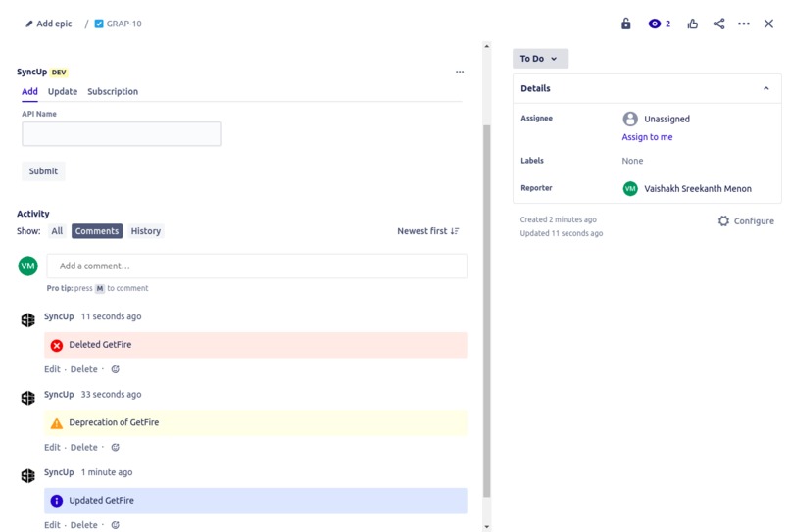Delete the Updated GetFire comment
790x532 pixels.
coord(83,525)
